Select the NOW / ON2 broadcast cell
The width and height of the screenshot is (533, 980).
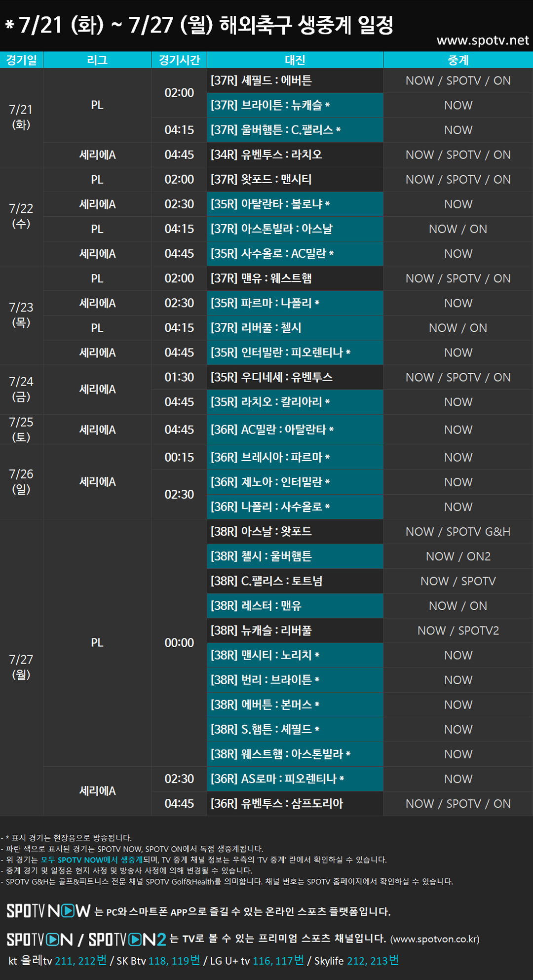point(458,556)
